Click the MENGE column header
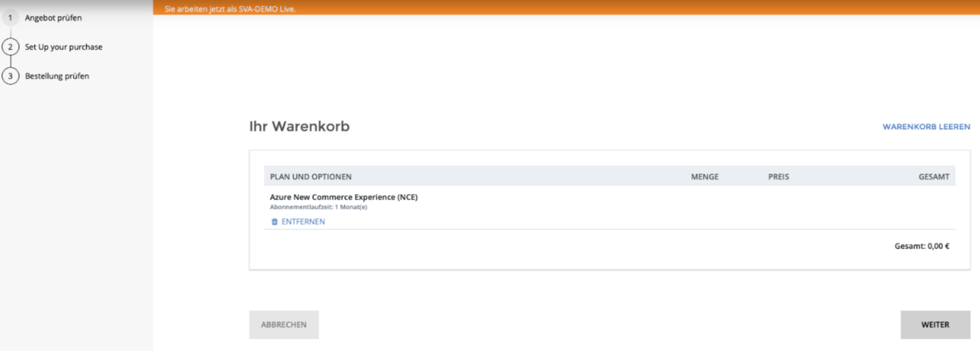 [x=705, y=176]
